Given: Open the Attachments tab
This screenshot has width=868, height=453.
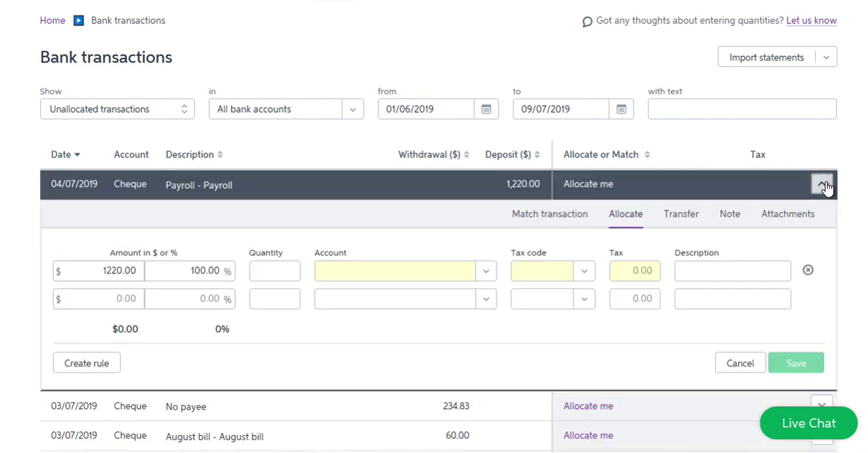Looking at the screenshot, I should pos(787,213).
